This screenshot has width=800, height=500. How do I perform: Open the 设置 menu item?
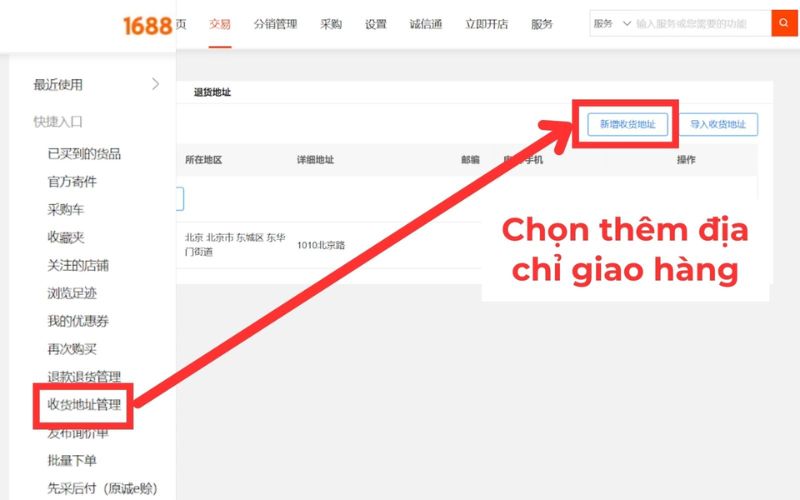click(x=376, y=24)
